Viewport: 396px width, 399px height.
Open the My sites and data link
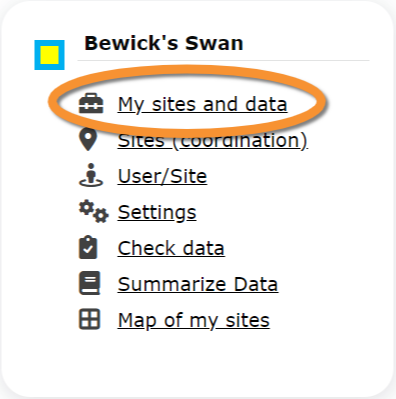pos(202,104)
